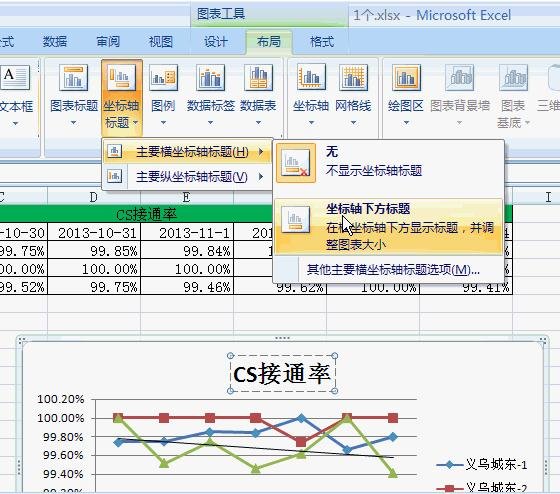Screen dimensions: 560x494
Task: Click legend entry 义乌城东-1
Action: click(x=482, y=464)
